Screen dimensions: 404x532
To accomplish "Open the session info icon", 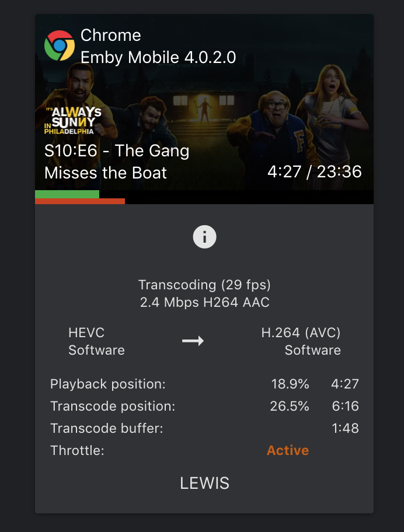I will pos(204,237).
